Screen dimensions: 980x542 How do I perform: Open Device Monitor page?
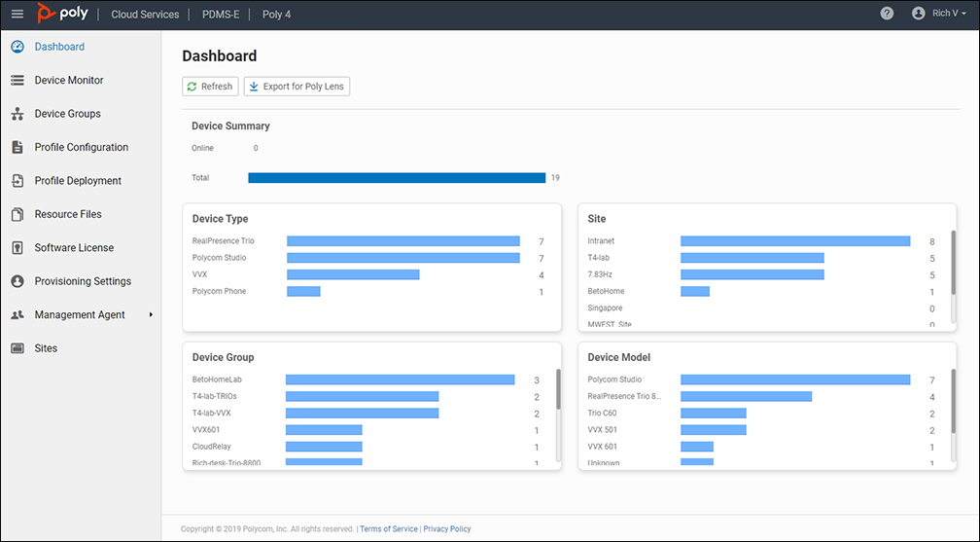pos(69,80)
